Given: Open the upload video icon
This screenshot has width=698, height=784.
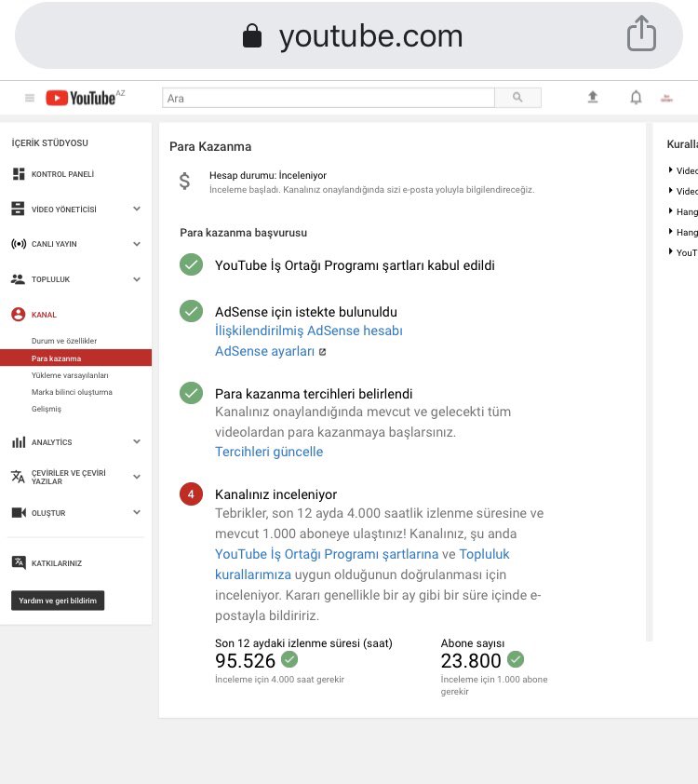Looking at the screenshot, I should 593,97.
